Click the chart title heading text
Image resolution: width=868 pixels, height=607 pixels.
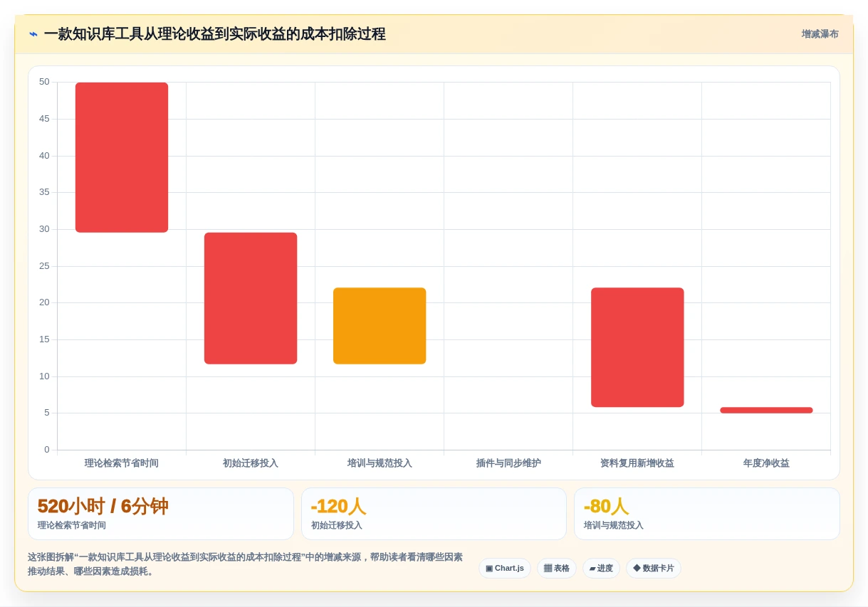click(x=214, y=34)
